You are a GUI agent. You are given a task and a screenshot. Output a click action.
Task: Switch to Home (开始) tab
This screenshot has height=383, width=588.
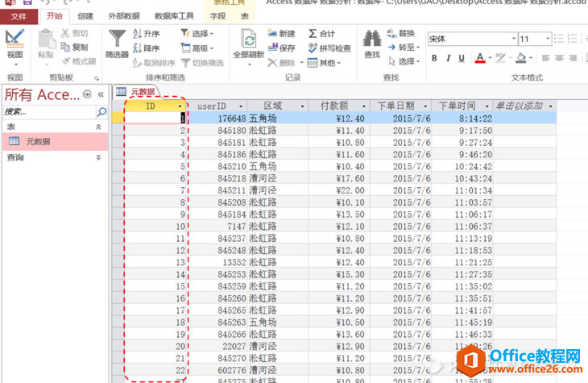click(55, 16)
